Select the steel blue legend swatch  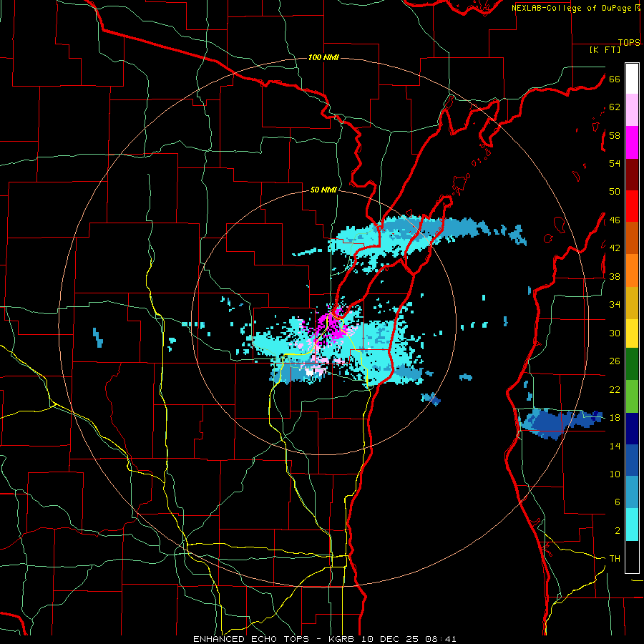[x=632, y=492]
